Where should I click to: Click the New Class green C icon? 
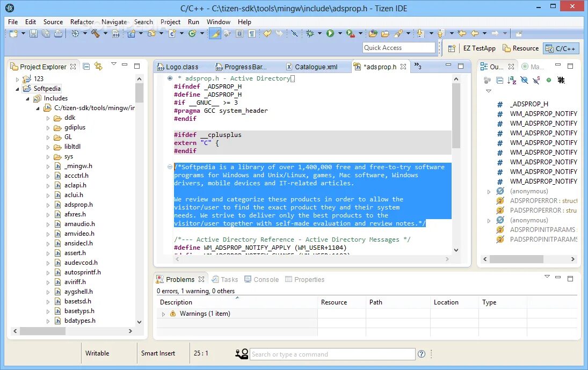(192, 34)
